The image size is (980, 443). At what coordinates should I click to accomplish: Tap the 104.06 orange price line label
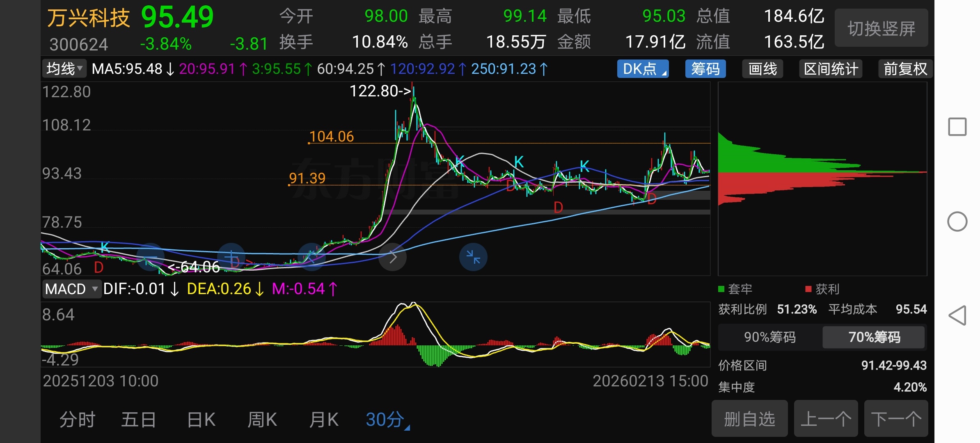[x=331, y=137]
